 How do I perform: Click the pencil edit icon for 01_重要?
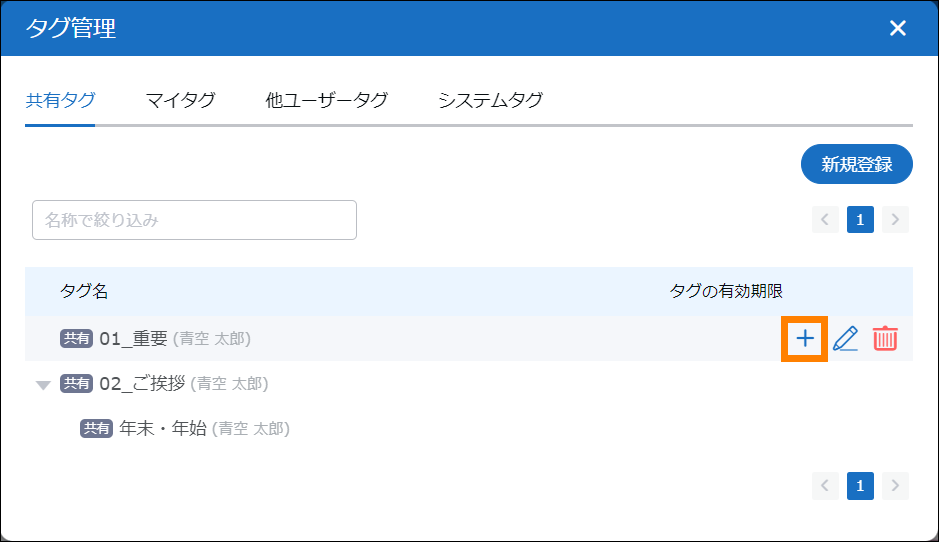846,339
